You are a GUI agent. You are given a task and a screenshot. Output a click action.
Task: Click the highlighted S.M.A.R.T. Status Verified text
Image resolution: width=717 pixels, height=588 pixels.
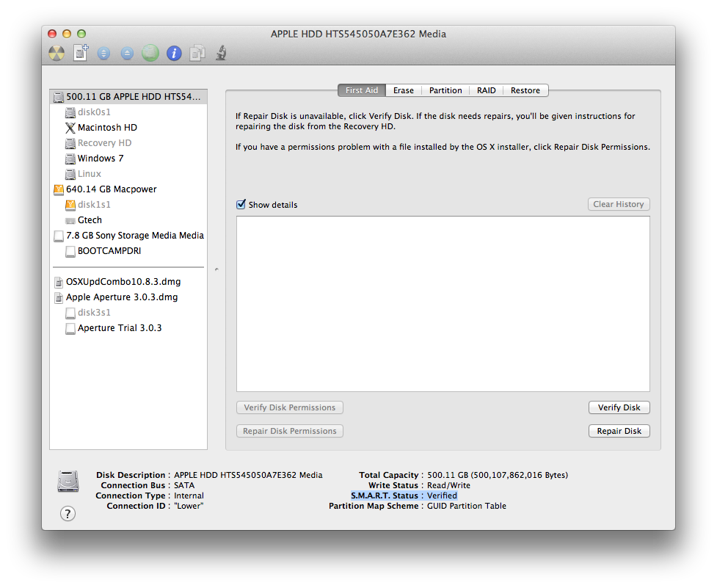coord(404,496)
